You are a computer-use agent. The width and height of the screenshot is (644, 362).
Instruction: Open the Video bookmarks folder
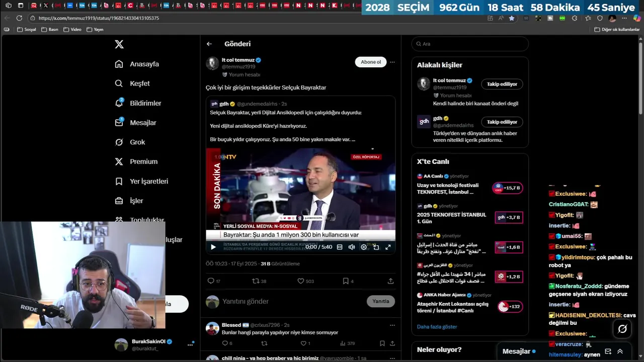pos(72,30)
